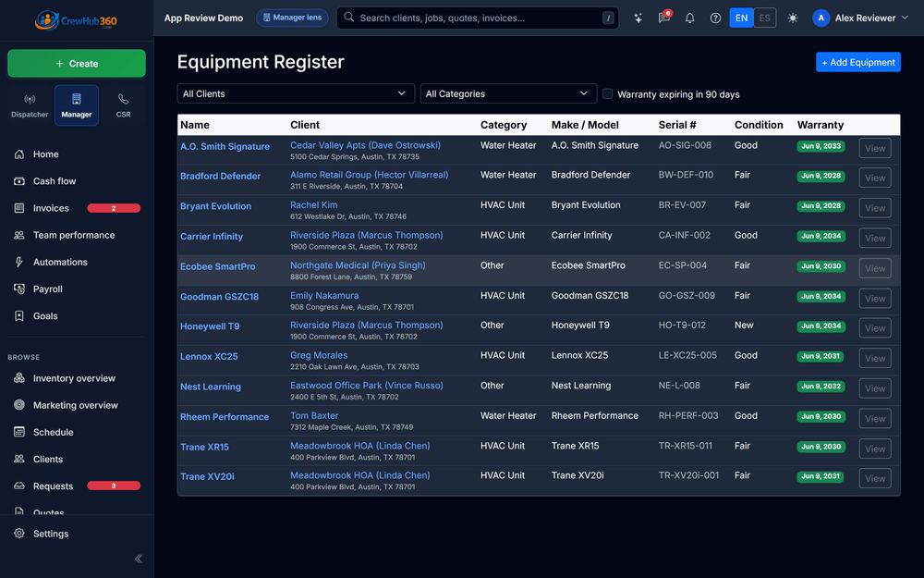Click serial number BR-EV-007

point(682,204)
